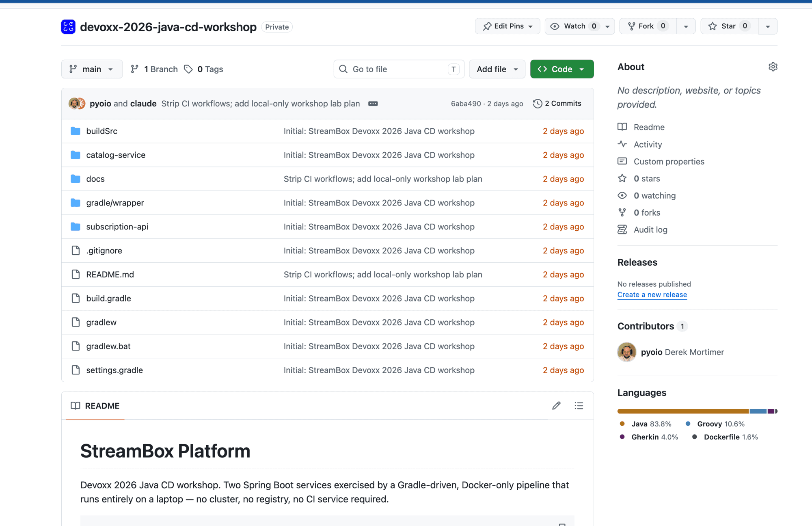Click the Java 83.8% language link

click(x=646, y=424)
